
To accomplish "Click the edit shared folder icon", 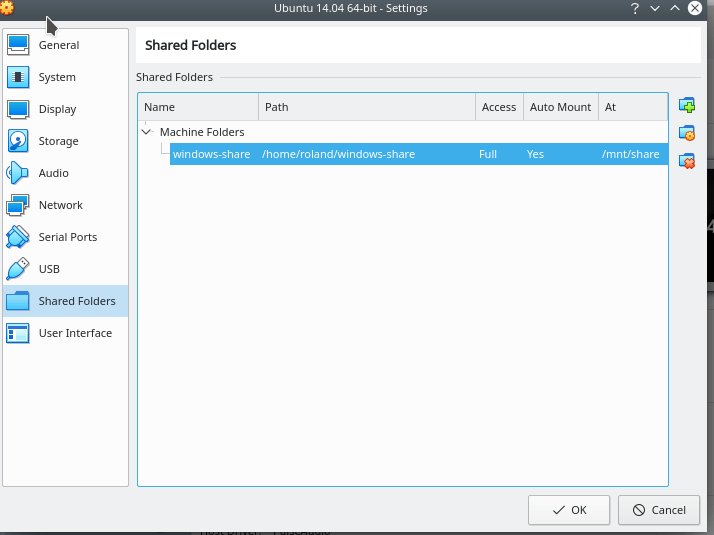I will (x=686, y=133).
